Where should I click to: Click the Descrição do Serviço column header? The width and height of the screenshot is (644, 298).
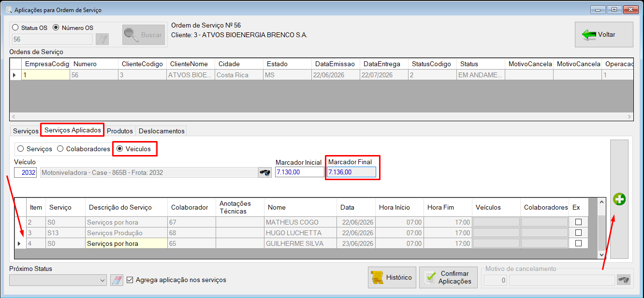point(126,207)
